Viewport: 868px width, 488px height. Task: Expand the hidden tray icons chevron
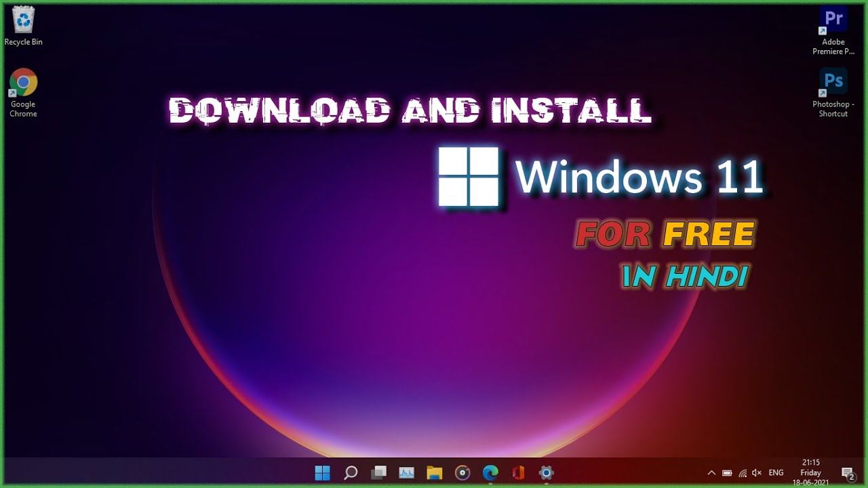pos(711,472)
